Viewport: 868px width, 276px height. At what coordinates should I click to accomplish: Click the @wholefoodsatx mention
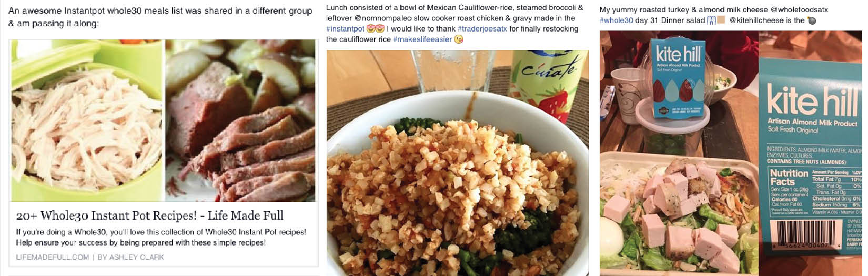(800, 10)
